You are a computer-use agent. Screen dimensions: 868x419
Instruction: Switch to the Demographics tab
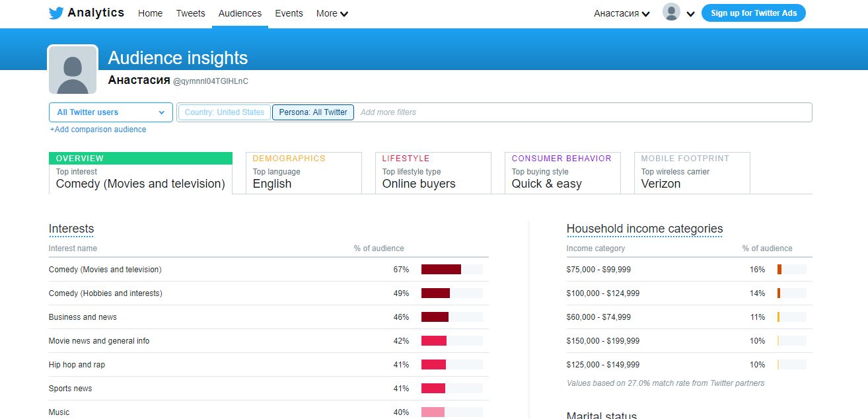coord(304,172)
